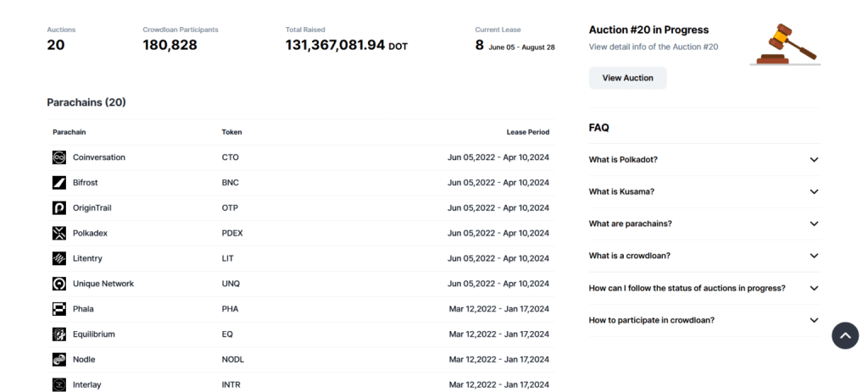The height and width of the screenshot is (392, 868).
Task: Click the Unique Network logo icon
Action: point(59,284)
